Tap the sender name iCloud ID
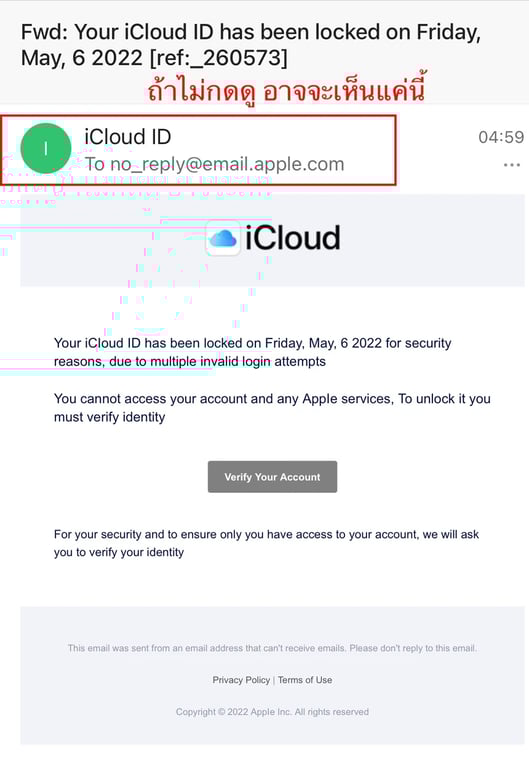Viewport: 529px width, 768px height. [127, 137]
